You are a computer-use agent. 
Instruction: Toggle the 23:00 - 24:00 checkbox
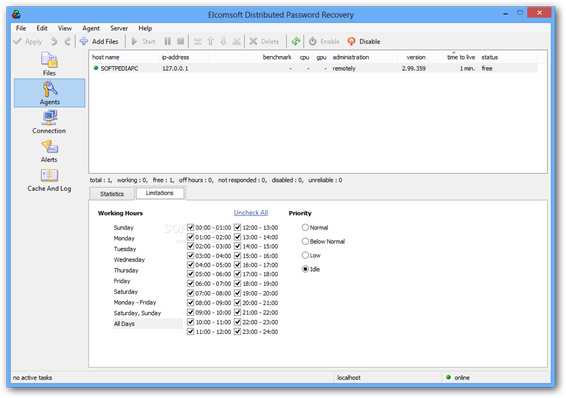pyautogui.click(x=238, y=331)
